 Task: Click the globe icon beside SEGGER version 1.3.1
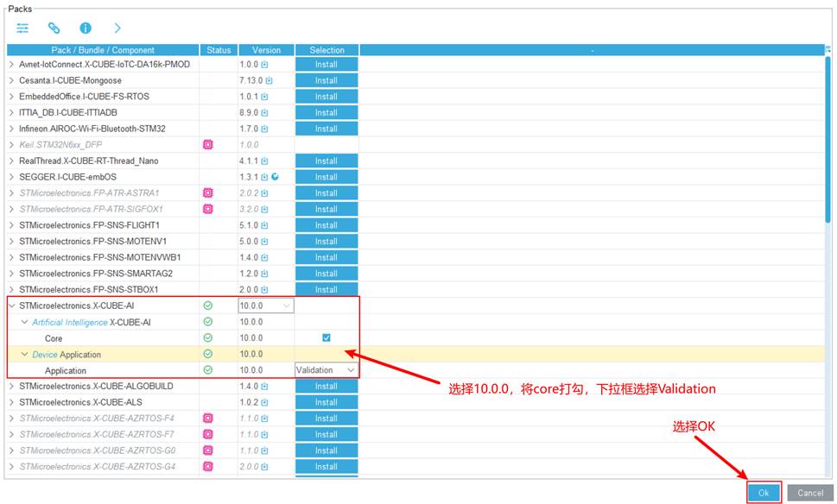275,177
